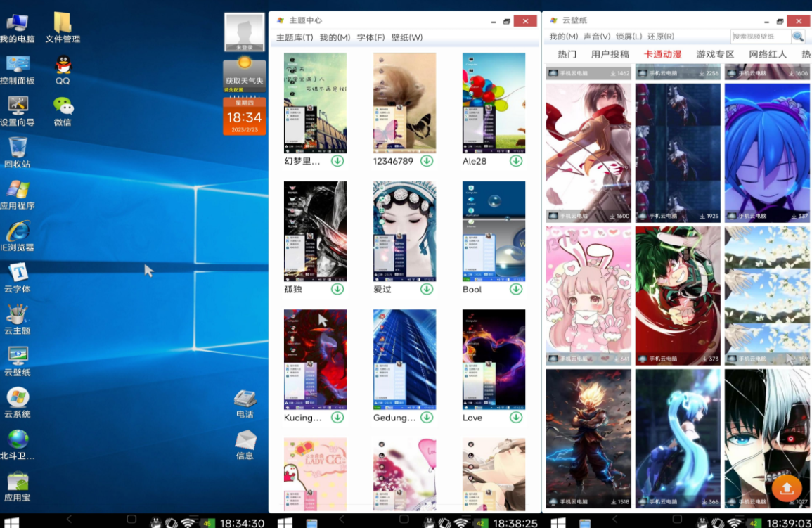
Task: Open pink bunny girl wallpaper thumbnail
Action: [588, 295]
